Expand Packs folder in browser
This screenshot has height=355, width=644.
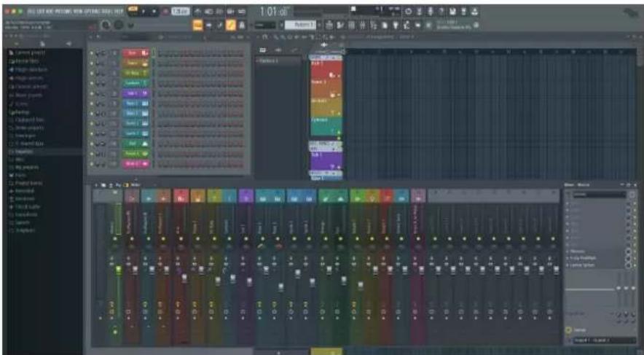pyautogui.click(x=17, y=175)
